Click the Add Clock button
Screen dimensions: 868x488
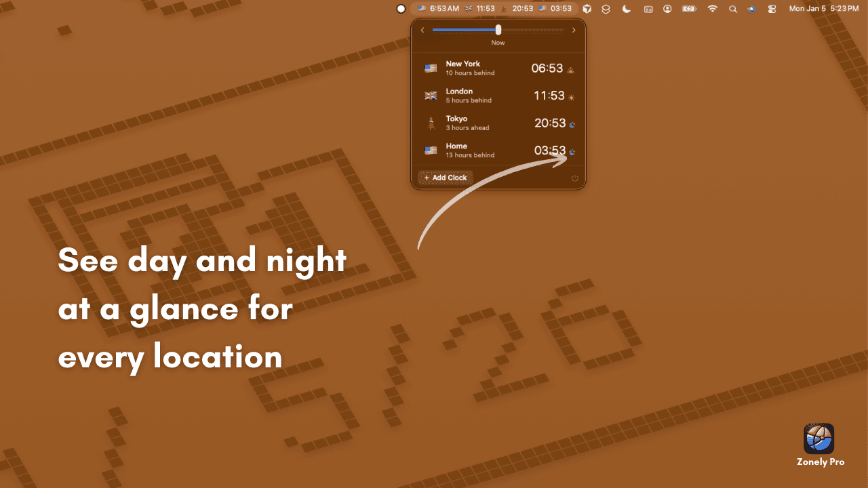pos(445,178)
